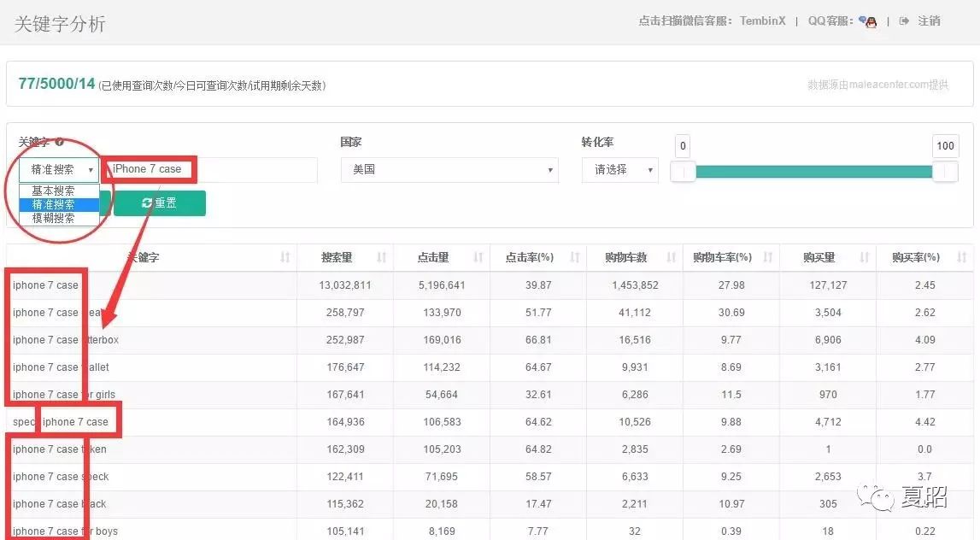Open the 转化率 dropdown labeled 请选择

(620, 169)
